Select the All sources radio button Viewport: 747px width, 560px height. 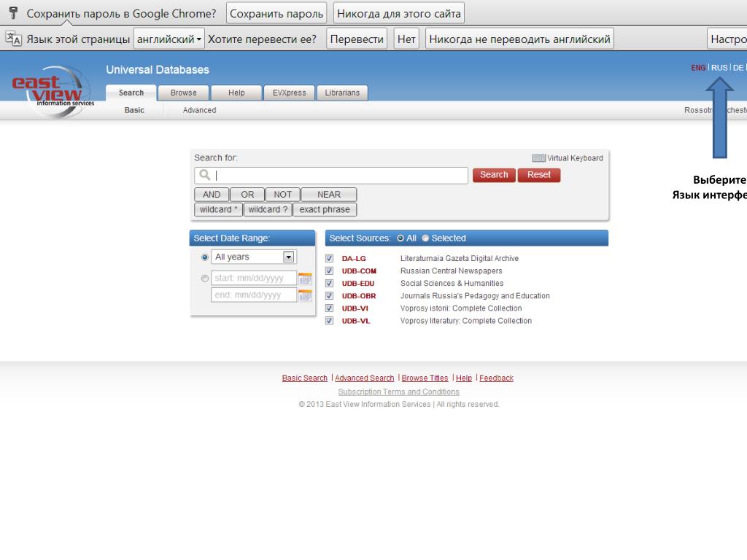400,238
